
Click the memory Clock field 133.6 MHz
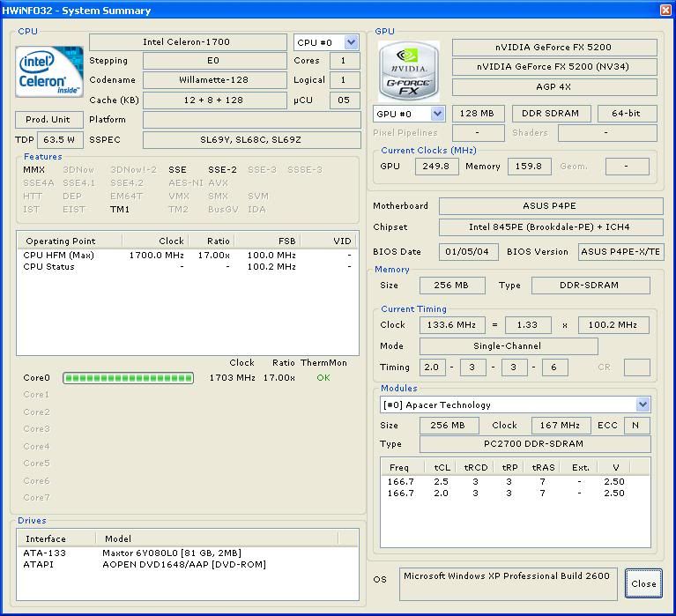point(452,325)
